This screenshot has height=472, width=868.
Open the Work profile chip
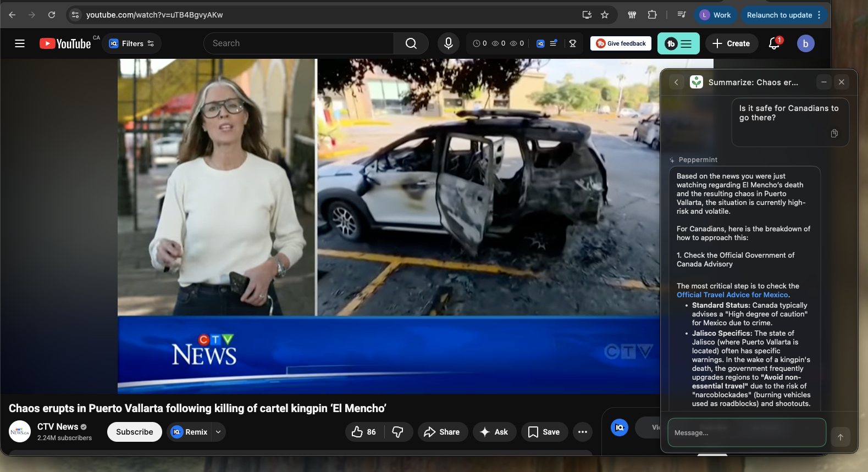pos(715,15)
